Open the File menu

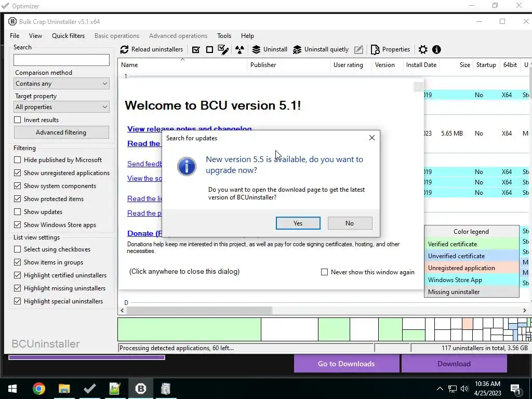15,36
